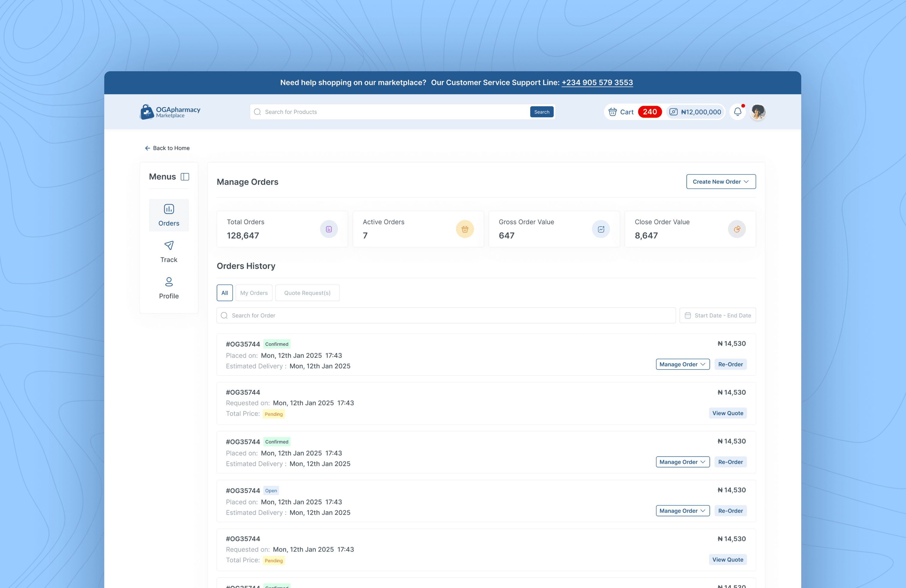Re-Order the first confirmed order
Screen dimensions: 906x588
730,364
